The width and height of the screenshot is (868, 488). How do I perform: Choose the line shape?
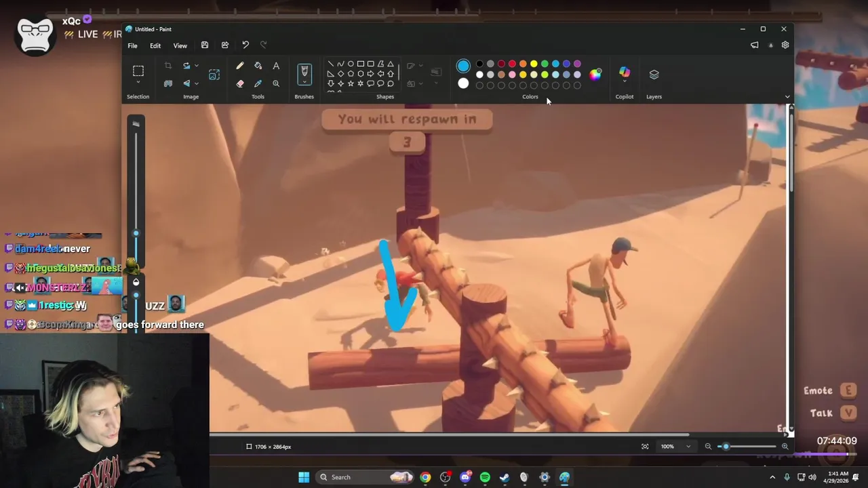330,64
